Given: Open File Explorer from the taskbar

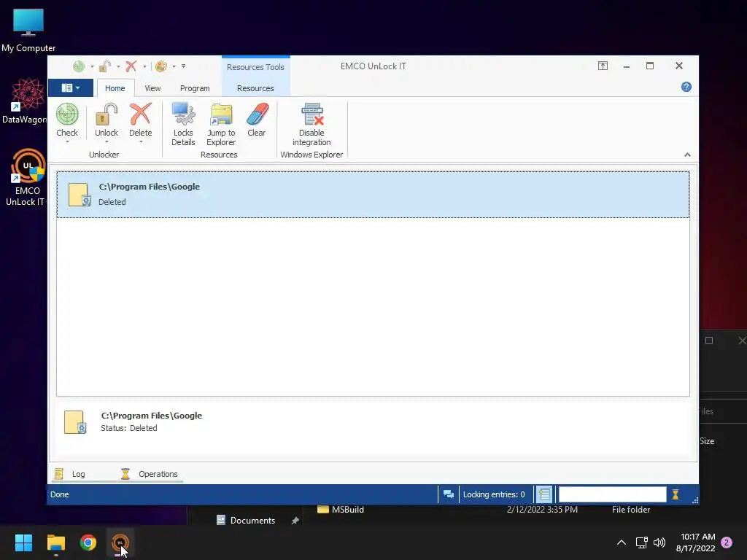Looking at the screenshot, I should pyautogui.click(x=55, y=542).
